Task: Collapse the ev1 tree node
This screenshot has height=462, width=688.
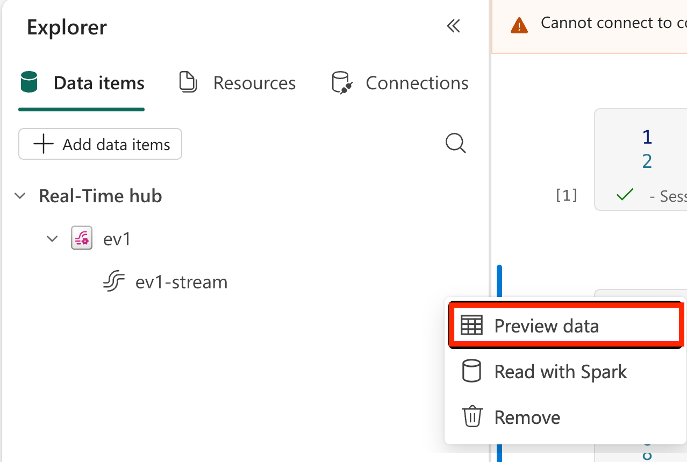Action: click(53, 239)
